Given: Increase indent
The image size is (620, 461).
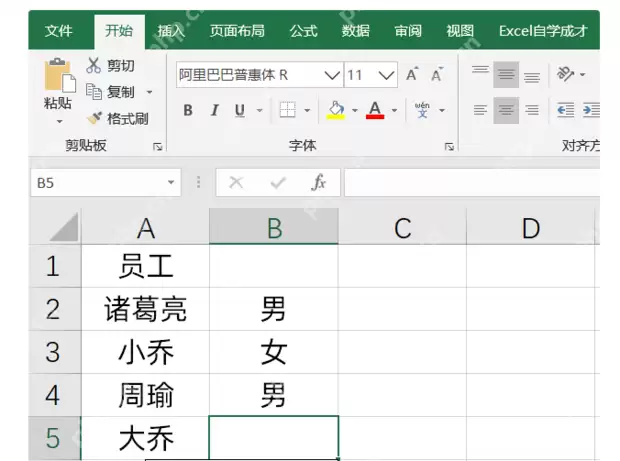Looking at the screenshot, I should click(591, 110).
